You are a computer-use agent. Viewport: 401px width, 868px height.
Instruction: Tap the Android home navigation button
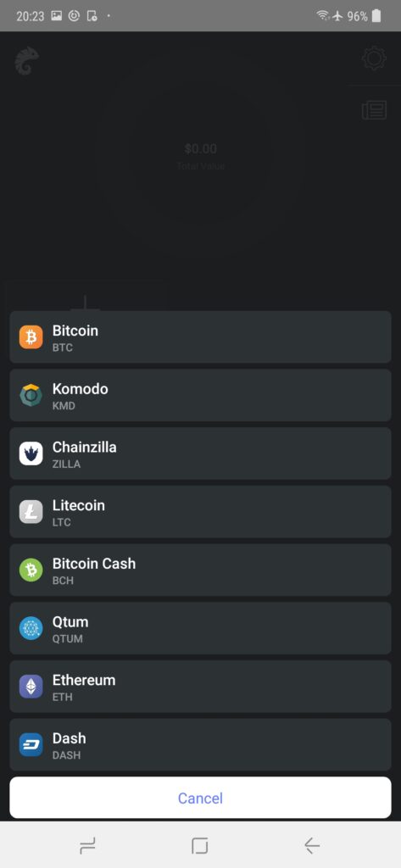199,845
